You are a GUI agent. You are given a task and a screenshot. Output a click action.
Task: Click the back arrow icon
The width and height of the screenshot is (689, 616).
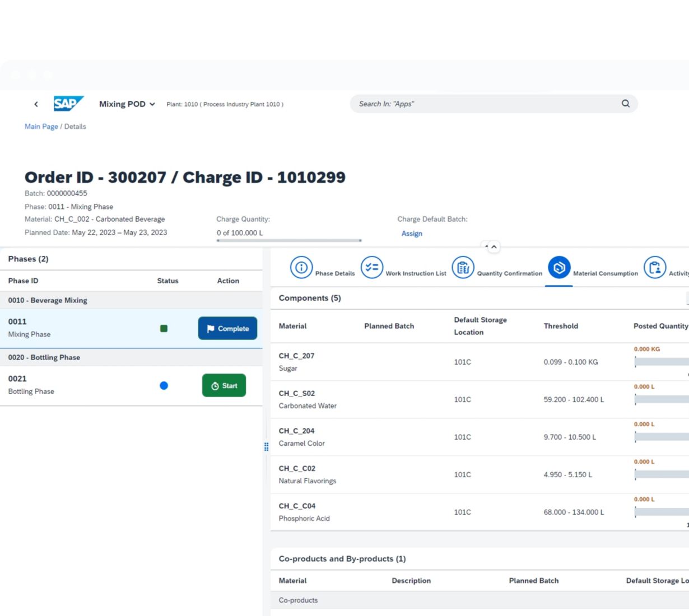tap(36, 104)
